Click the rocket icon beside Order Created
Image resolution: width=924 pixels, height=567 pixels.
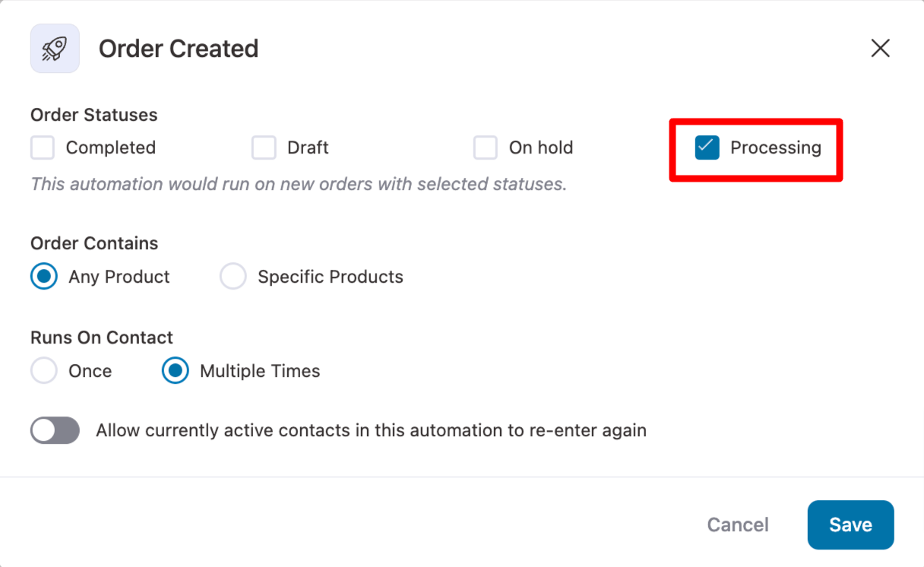coord(55,49)
